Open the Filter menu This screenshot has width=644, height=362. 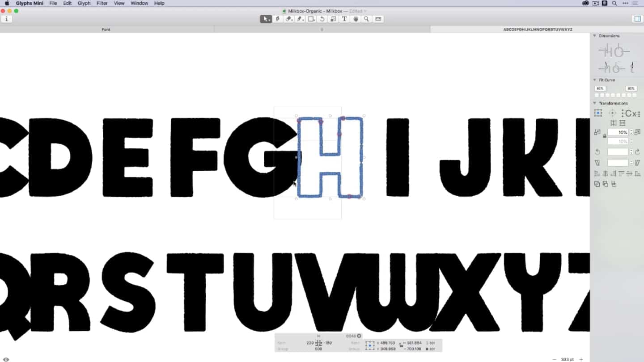(102, 3)
